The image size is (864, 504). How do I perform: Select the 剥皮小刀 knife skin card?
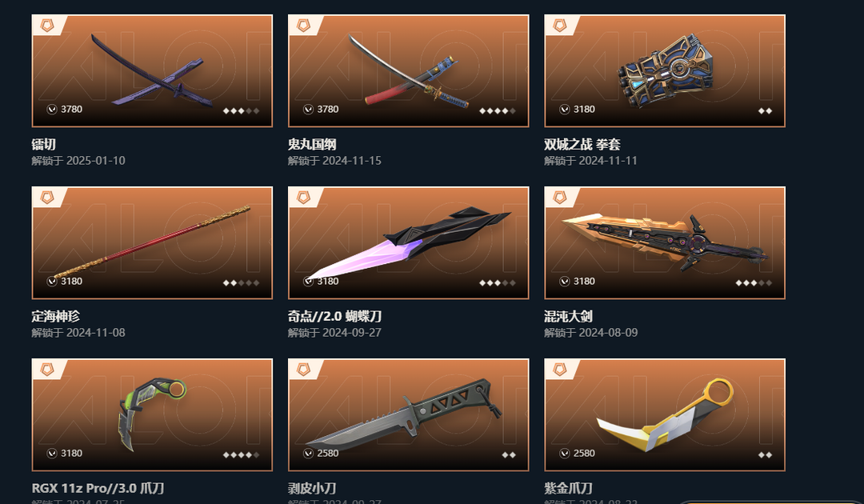click(408, 414)
